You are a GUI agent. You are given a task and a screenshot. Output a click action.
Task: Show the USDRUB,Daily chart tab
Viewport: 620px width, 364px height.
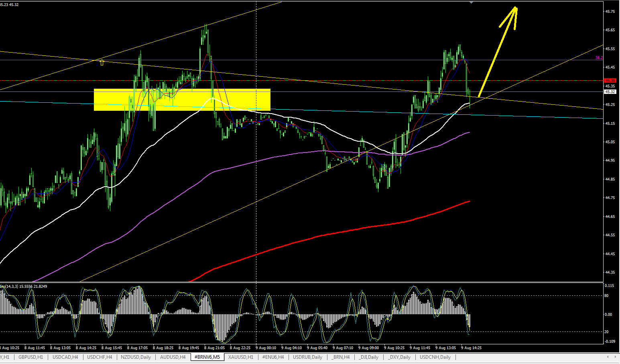307,357
